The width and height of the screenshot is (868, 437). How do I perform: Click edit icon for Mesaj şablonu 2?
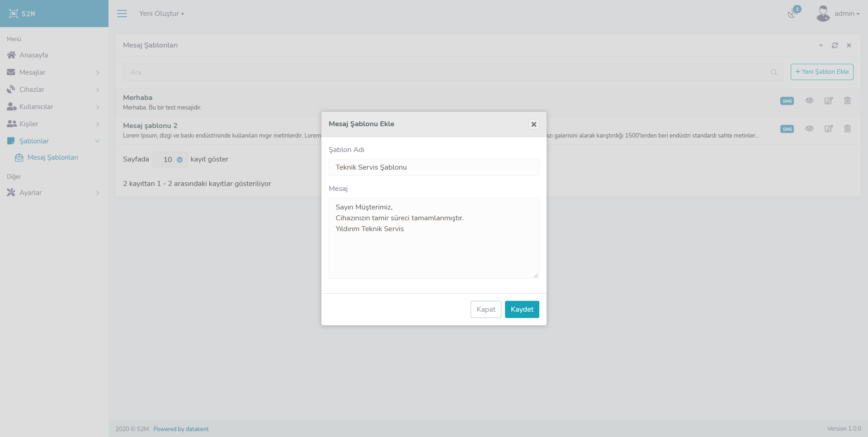[x=828, y=129]
